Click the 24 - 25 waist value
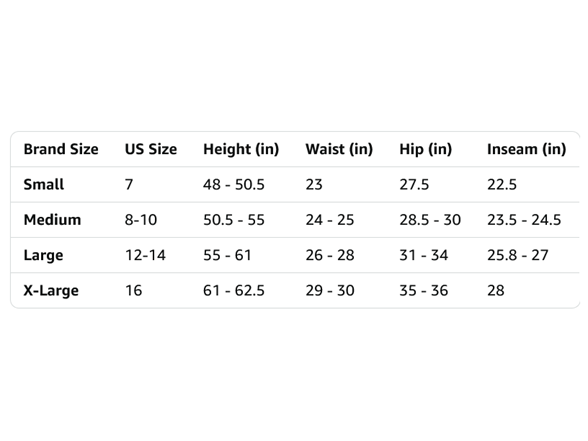 [x=330, y=220]
